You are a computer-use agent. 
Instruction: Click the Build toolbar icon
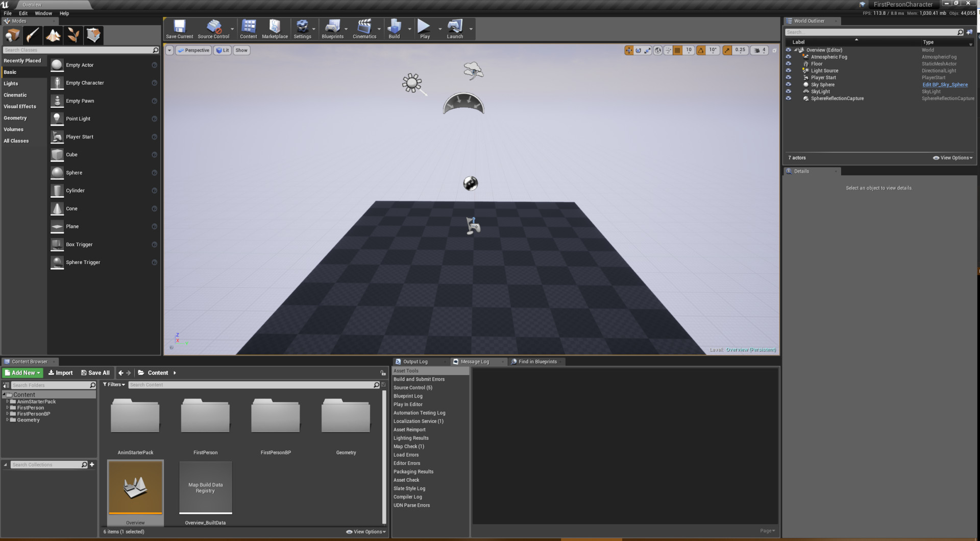[393, 28]
